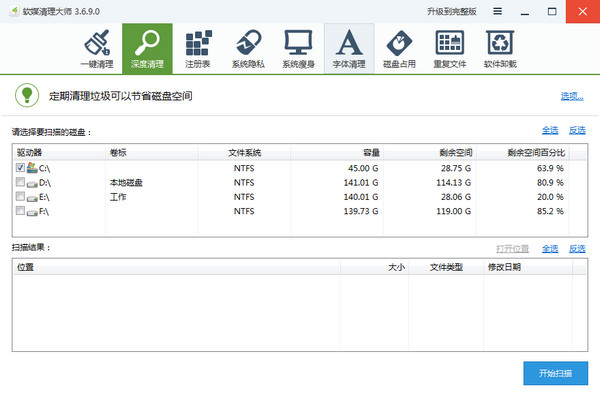Viewport: 600px width, 395px height.
Task: Sort results by 大小 column header
Action: pyautogui.click(x=375, y=267)
